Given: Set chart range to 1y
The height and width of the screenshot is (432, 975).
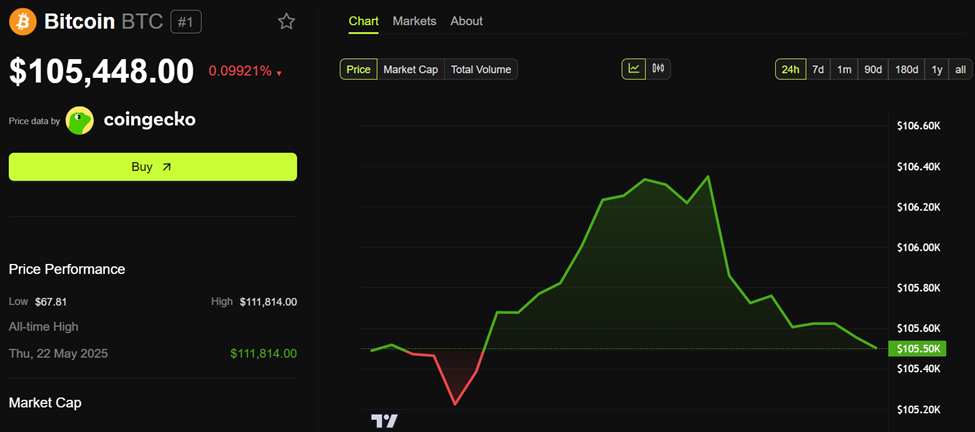Looking at the screenshot, I should [936, 69].
